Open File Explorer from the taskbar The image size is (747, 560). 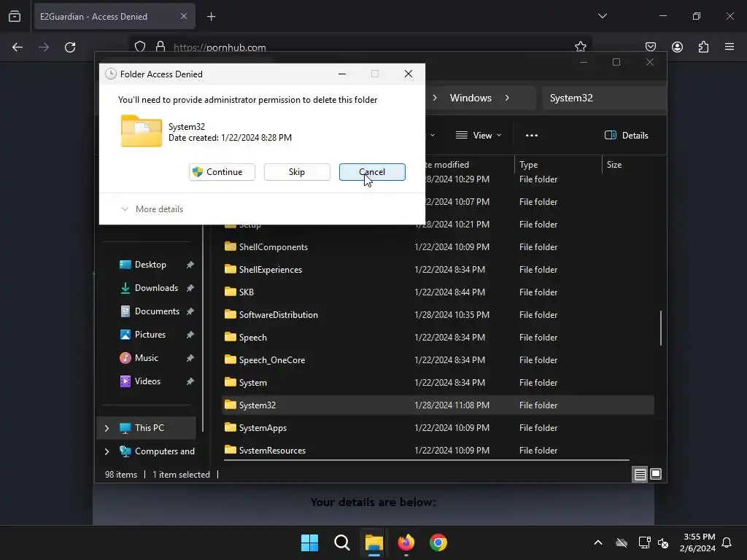(x=374, y=542)
